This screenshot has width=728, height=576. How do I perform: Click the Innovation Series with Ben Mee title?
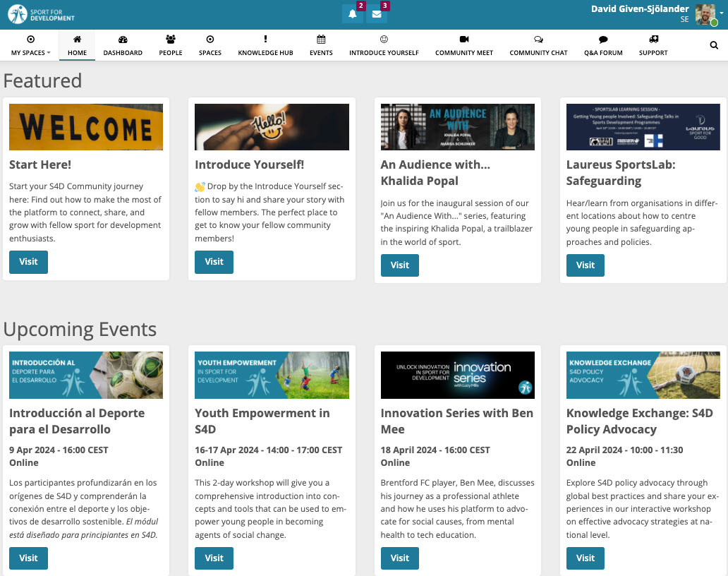pyautogui.click(x=457, y=421)
